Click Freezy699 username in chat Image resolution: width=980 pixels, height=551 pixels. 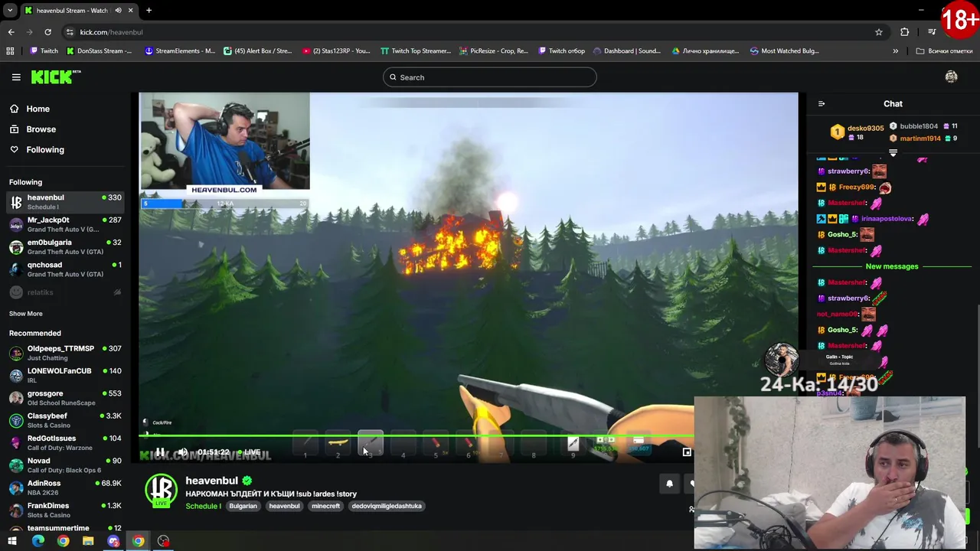[x=857, y=187]
